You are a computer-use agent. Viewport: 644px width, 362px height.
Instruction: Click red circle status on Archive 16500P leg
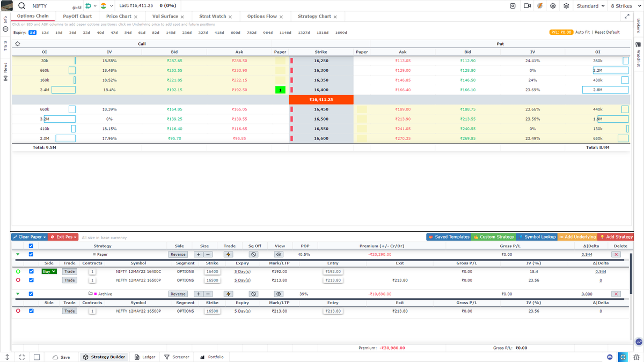[x=18, y=311]
